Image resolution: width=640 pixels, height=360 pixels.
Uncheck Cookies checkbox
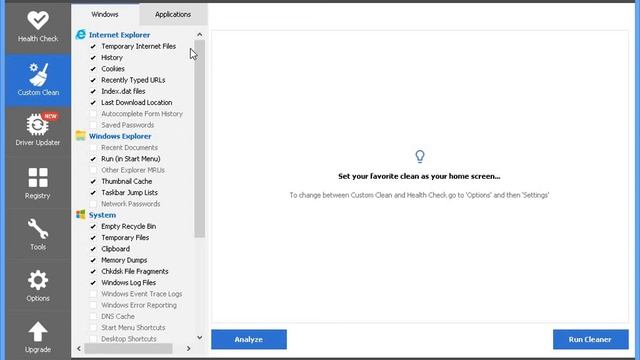(x=93, y=69)
